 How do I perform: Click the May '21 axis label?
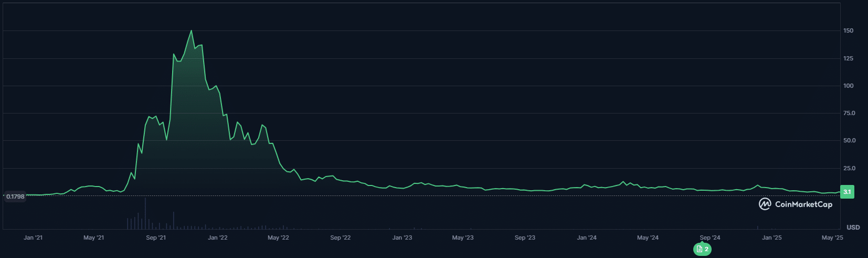(x=94, y=238)
